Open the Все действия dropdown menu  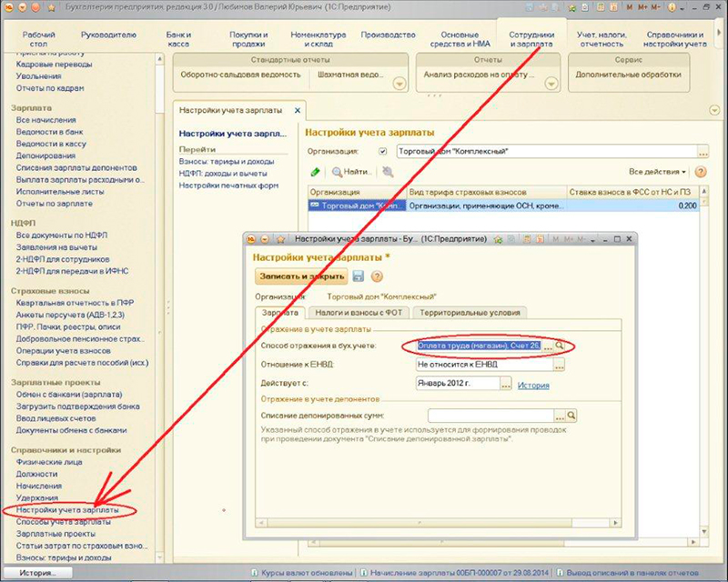(x=657, y=171)
